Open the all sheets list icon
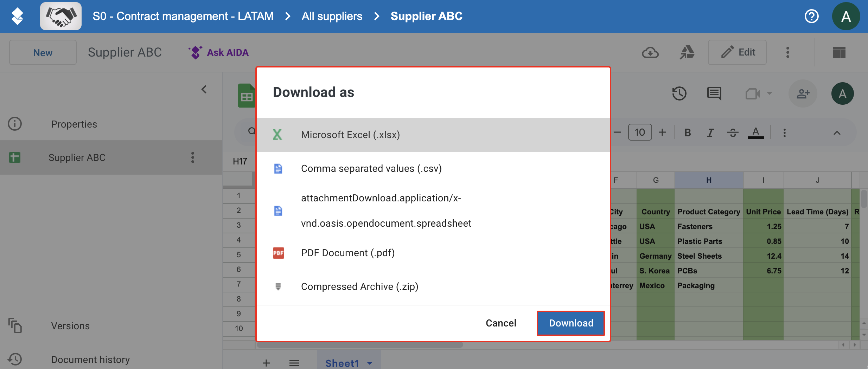 pos(294,363)
